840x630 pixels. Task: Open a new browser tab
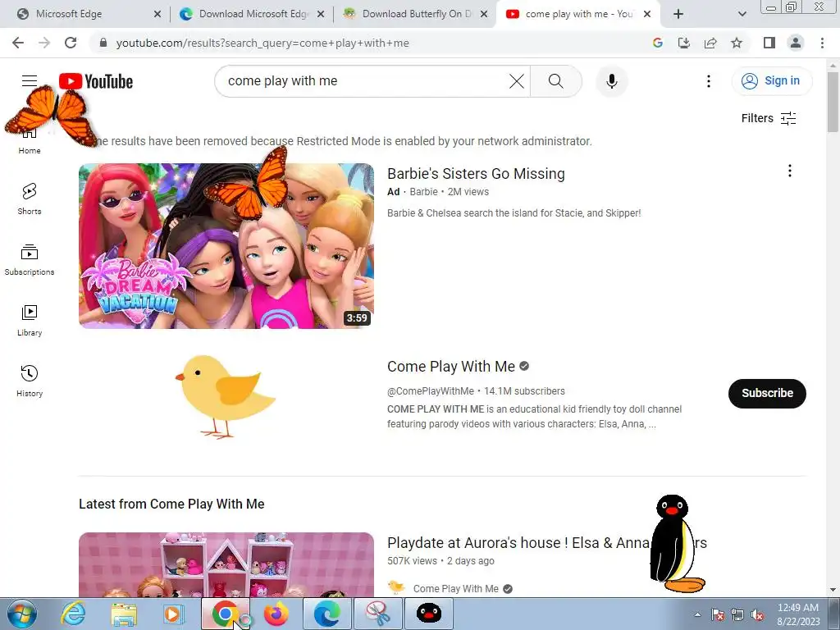pyautogui.click(x=678, y=14)
